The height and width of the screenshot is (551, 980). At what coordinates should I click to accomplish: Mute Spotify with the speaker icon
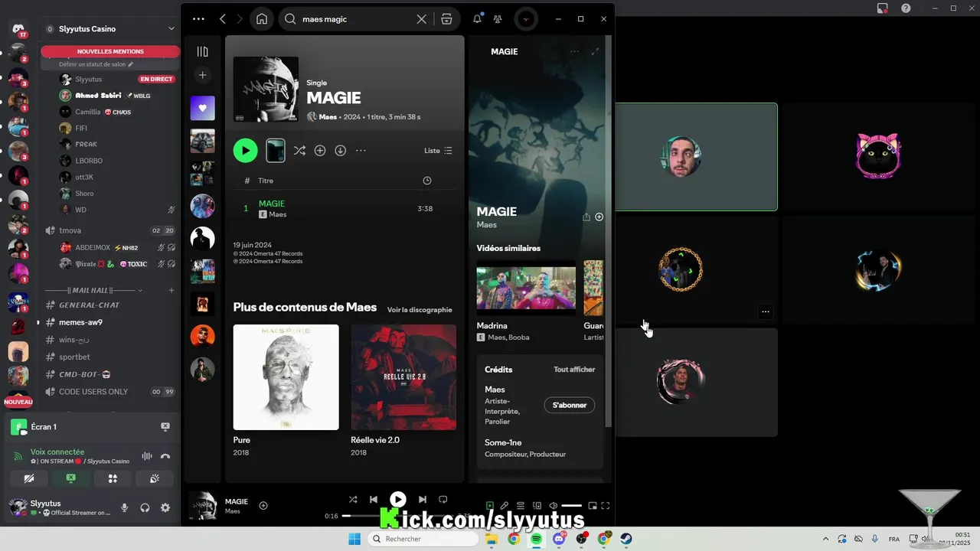tap(553, 506)
